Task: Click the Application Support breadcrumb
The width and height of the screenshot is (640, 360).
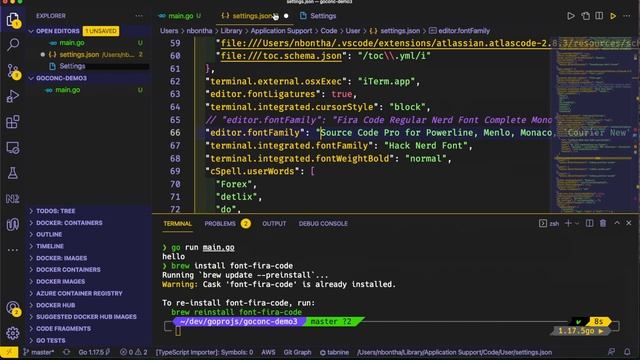Action: coord(281,31)
